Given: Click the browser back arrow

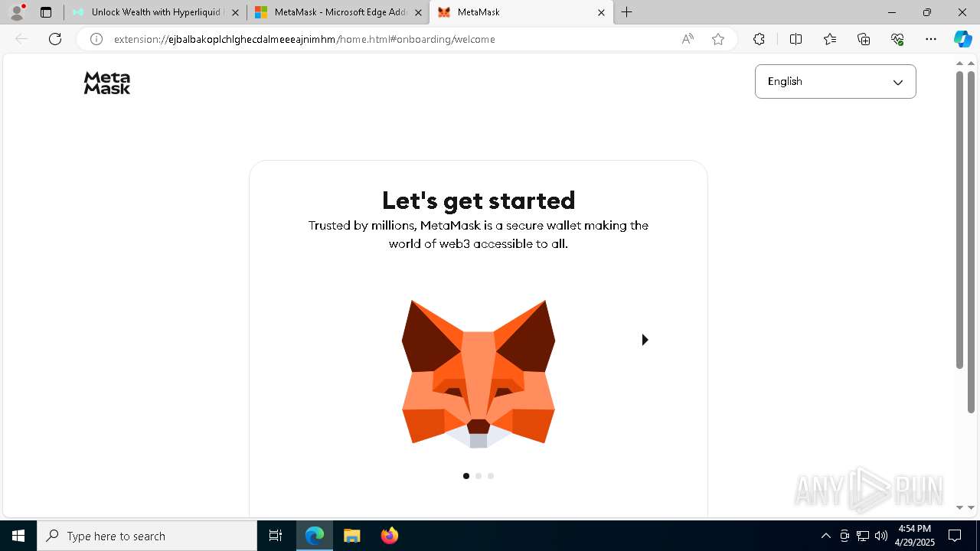Looking at the screenshot, I should (21, 39).
